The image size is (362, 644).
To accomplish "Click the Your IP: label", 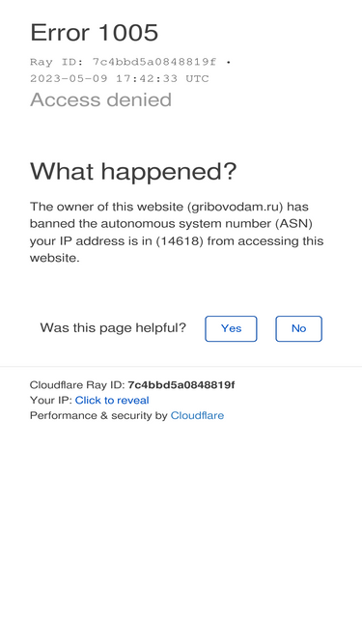I will click(51, 400).
